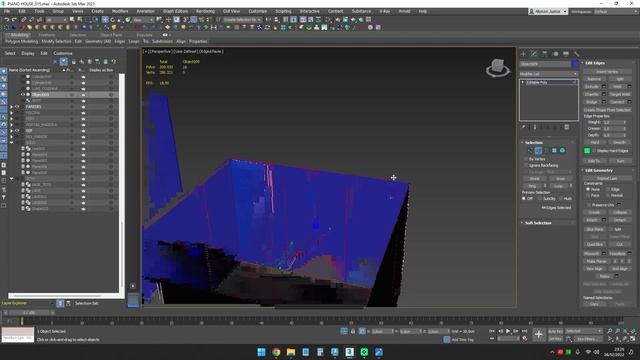This screenshot has width=640, height=360.
Task: Select Edge sub-object level icon
Action: (x=538, y=151)
